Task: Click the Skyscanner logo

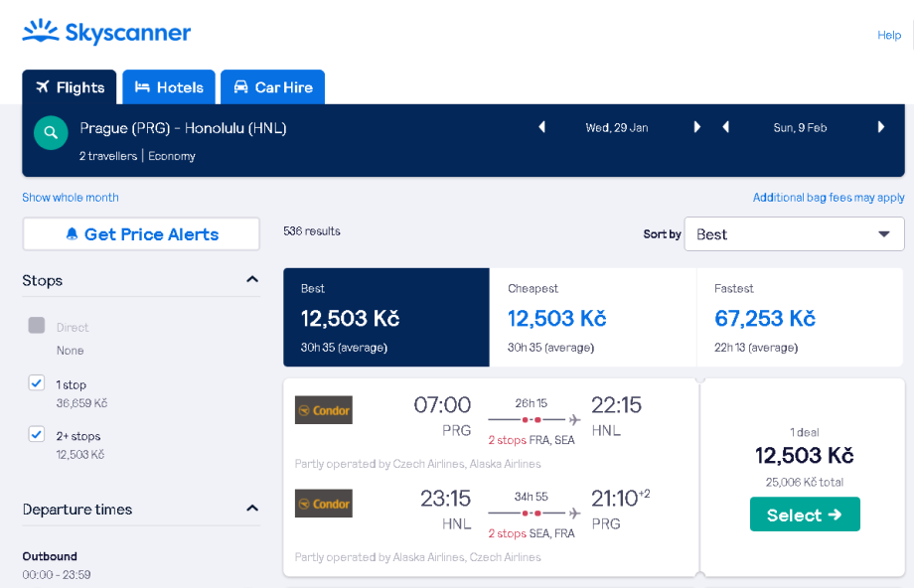Action: point(106,33)
